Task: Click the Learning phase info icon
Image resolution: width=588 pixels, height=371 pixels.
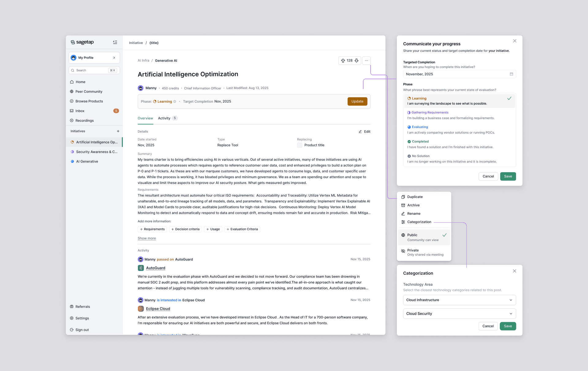Action: [175, 102]
